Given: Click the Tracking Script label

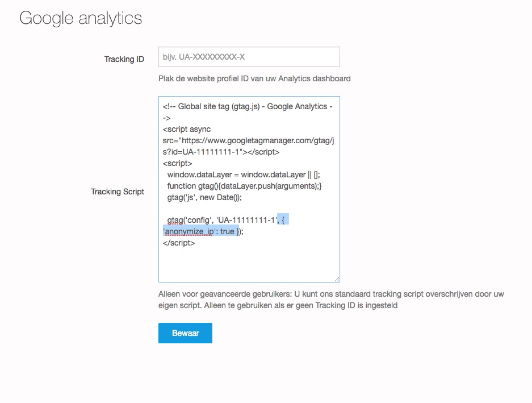Looking at the screenshot, I should click(x=118, y=192).
